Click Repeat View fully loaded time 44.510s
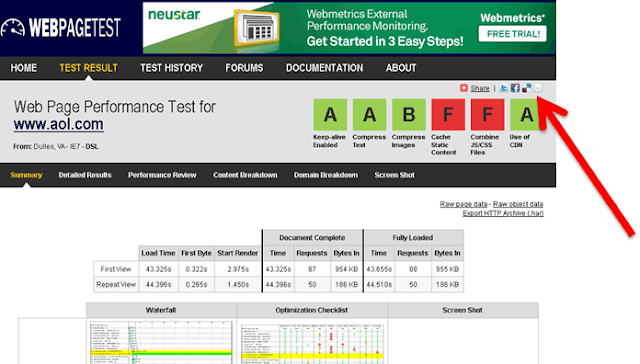 pos(379,284)
